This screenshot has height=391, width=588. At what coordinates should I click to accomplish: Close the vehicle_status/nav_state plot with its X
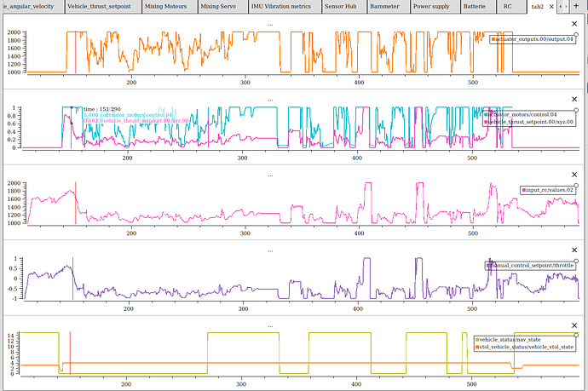click(574, 325)
